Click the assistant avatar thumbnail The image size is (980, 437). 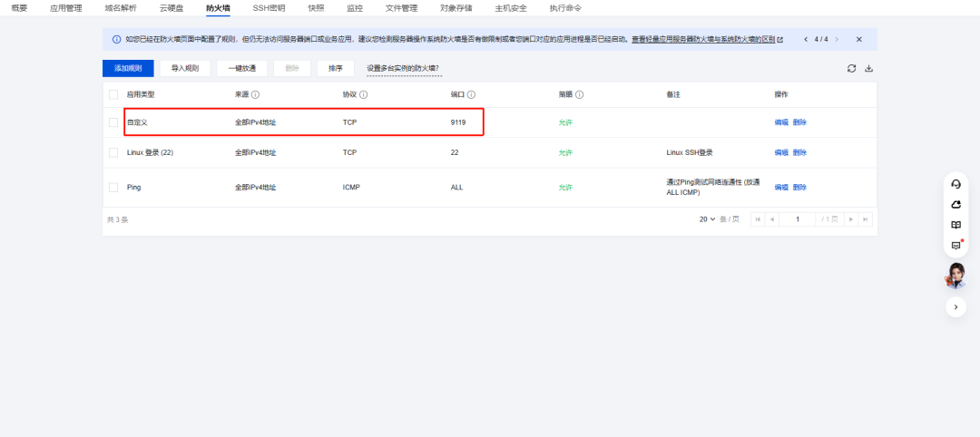(x=955, y=276)
